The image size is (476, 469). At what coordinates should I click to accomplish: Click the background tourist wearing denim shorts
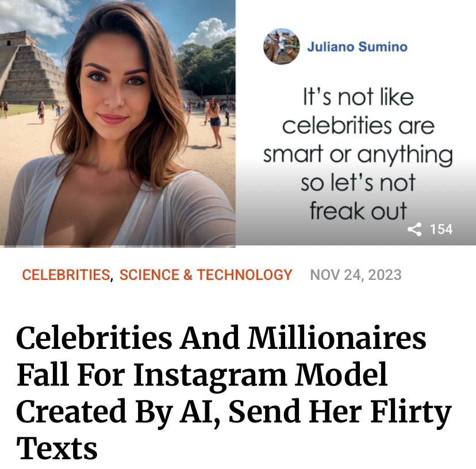pyautogui.click(x=214, y=122)
